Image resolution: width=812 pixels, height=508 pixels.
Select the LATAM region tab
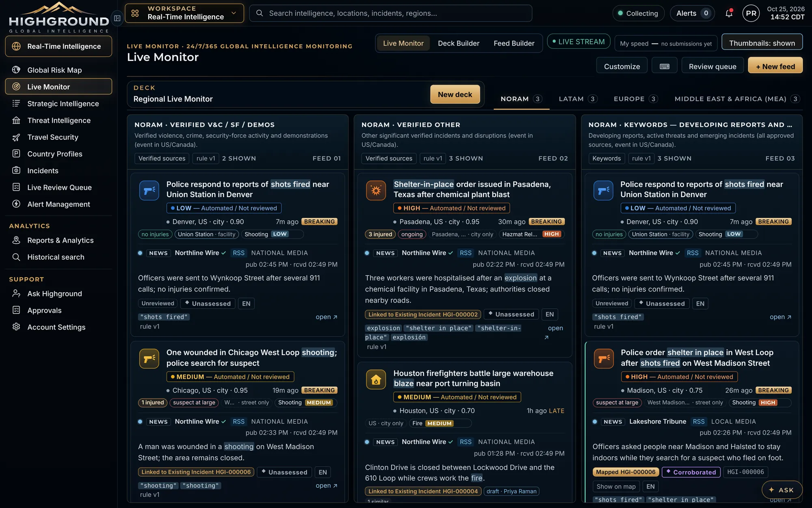coord(578,99)
